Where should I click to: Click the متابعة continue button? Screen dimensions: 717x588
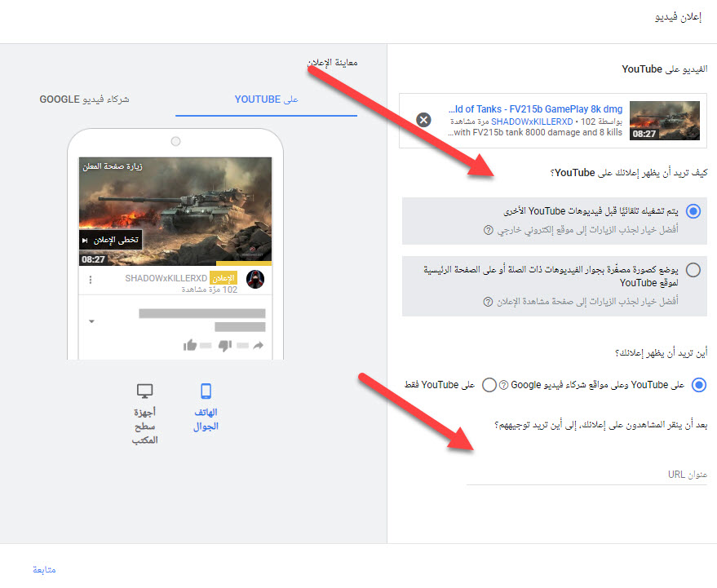[x=44, y=570]
